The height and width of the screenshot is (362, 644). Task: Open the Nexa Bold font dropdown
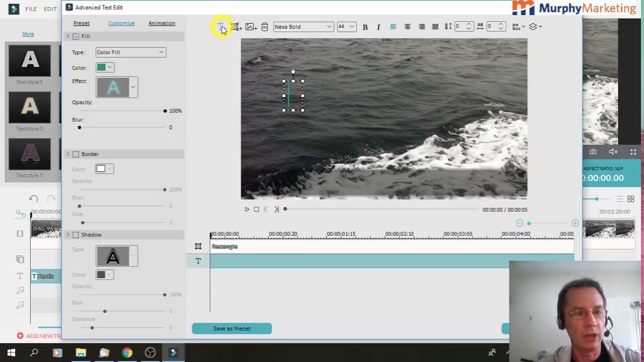pos(303,27)
